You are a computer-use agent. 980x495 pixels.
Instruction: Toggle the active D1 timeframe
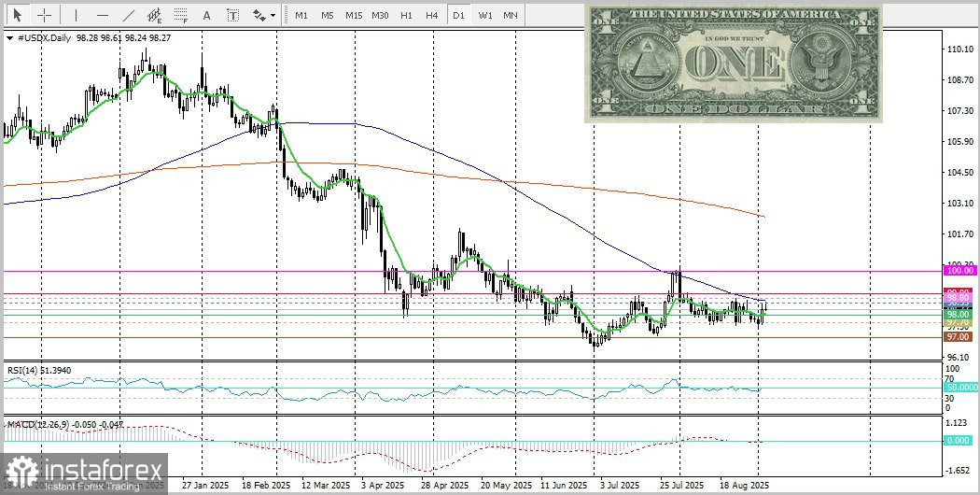pyautogui.click(x=459, y=14)
